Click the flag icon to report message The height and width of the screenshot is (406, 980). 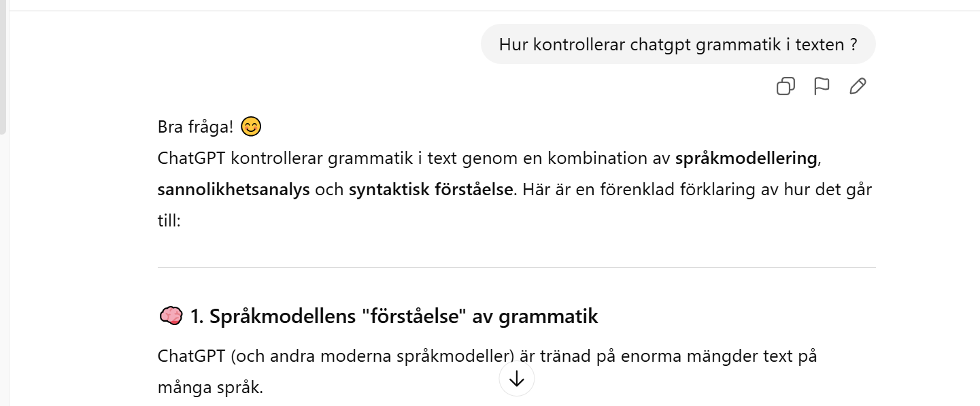tap(822, 86)
